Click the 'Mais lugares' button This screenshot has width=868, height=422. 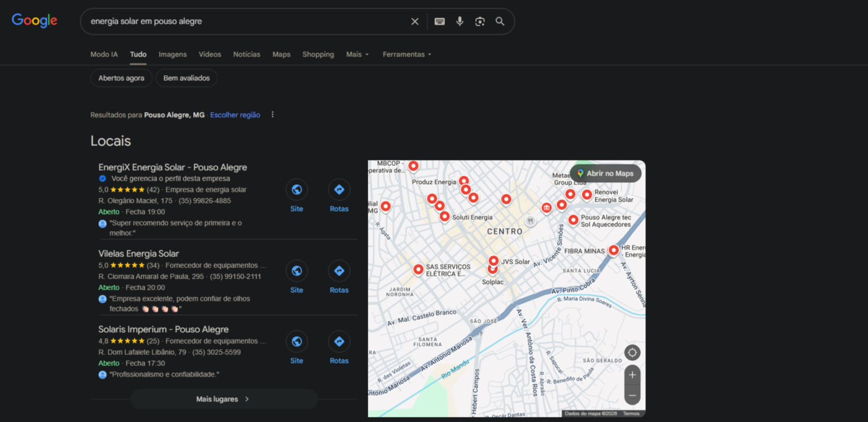pos(223,399)
